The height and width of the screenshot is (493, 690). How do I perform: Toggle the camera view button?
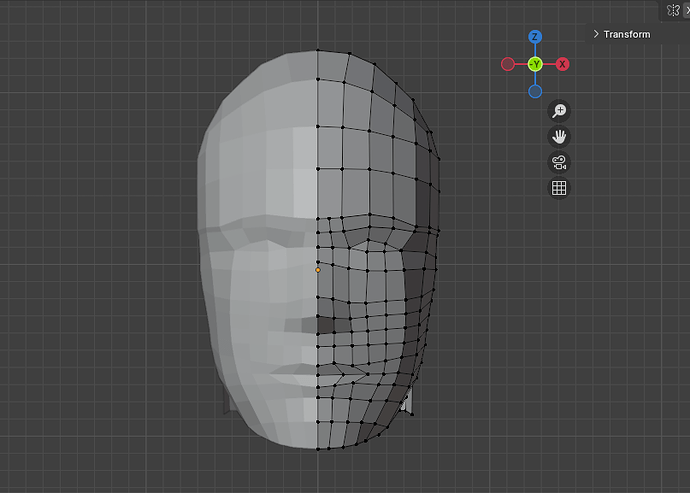coord(559,162)
